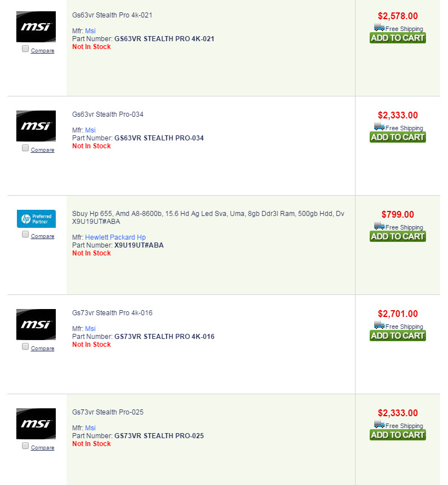Click free shipping truck icon under $2,701.00

[379, 325]
